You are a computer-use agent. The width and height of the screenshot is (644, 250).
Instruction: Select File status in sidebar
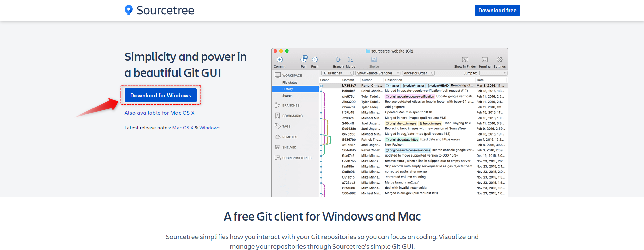point(290,82)
